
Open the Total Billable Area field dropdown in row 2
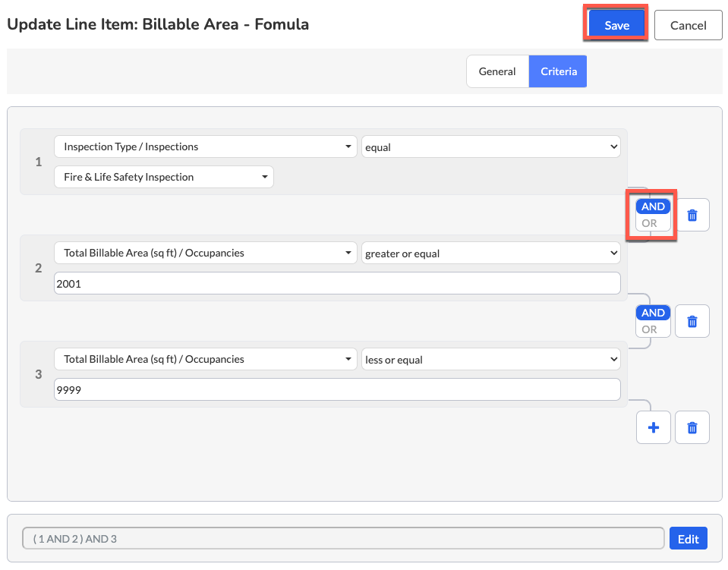(x=205, y=253)
